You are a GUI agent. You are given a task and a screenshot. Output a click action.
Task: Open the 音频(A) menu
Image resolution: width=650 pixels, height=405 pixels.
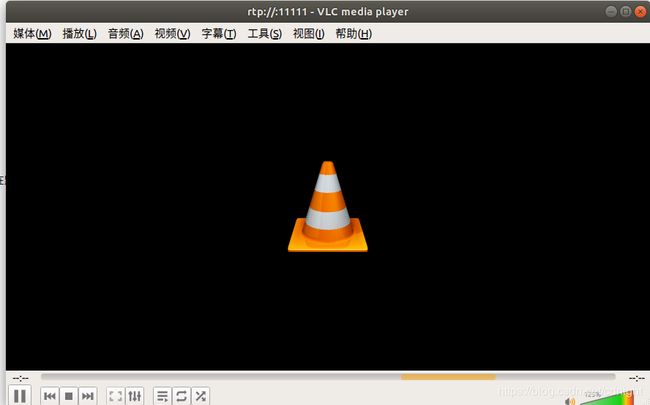pos(126,34)
